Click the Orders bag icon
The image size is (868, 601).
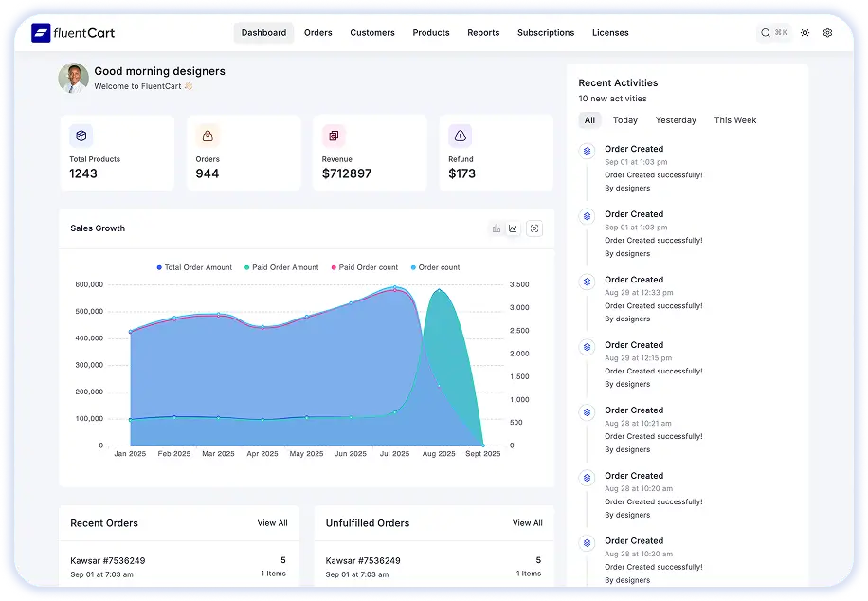pos(208,136)
